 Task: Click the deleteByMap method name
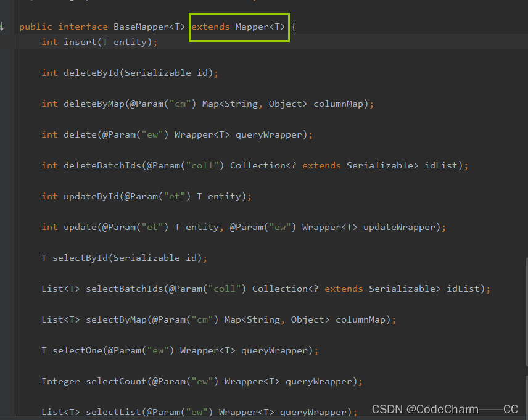tap(94, 104)
